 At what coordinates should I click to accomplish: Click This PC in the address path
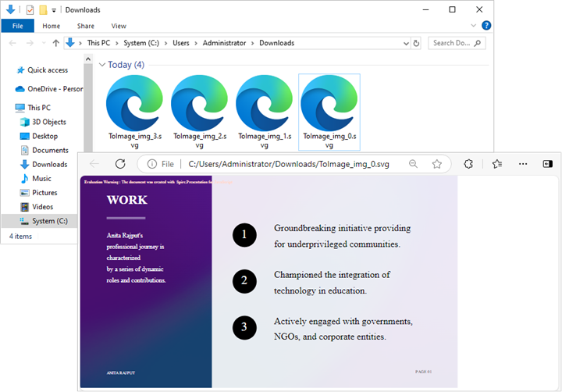click(x=98, y=43)
